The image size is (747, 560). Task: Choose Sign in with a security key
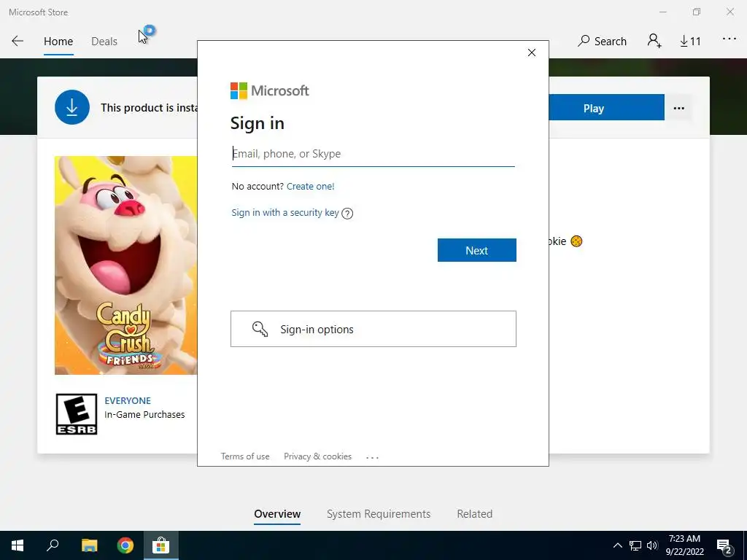click(x=285, y=212)
